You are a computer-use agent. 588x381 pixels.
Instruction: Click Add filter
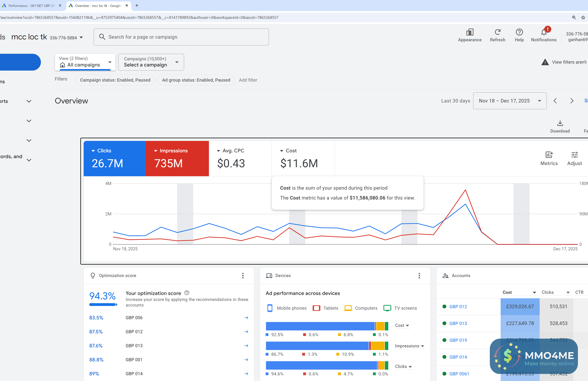248,80
